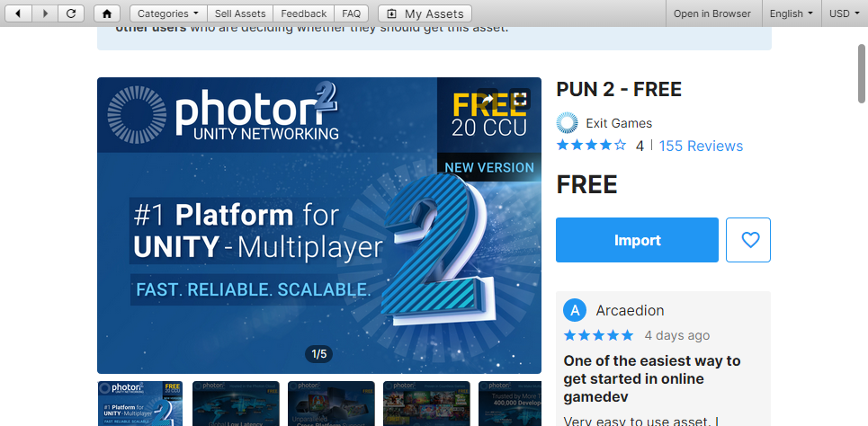868x426 pixels.
Task: Click the reviewer name Arcaedion
Action: click(x=630, y=310)
